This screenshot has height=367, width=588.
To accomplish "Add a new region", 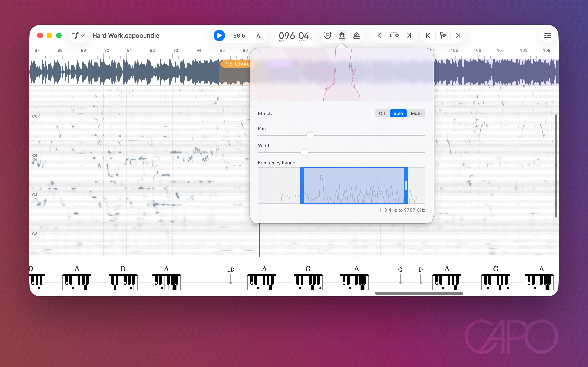I will click(394, 35).
